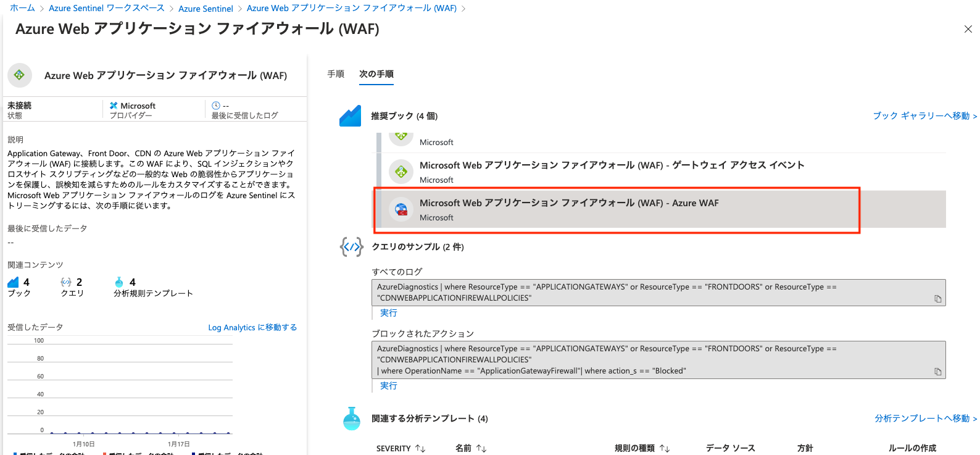
Task: Click the すべてのログ label
Action: pyautogui.click(x=397, y=272)
